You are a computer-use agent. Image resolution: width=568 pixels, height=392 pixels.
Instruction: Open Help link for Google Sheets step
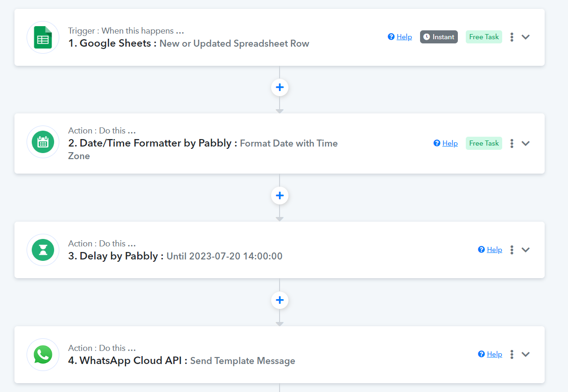[400, 37]
